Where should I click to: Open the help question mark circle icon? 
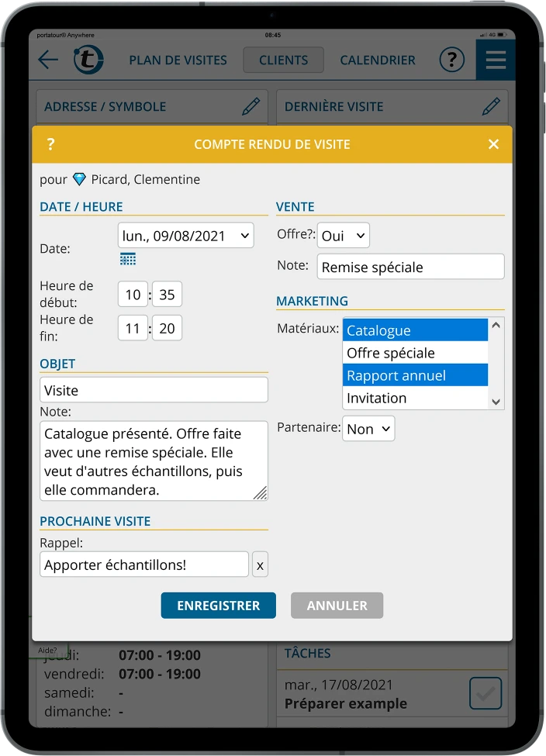tap(451, 60)
